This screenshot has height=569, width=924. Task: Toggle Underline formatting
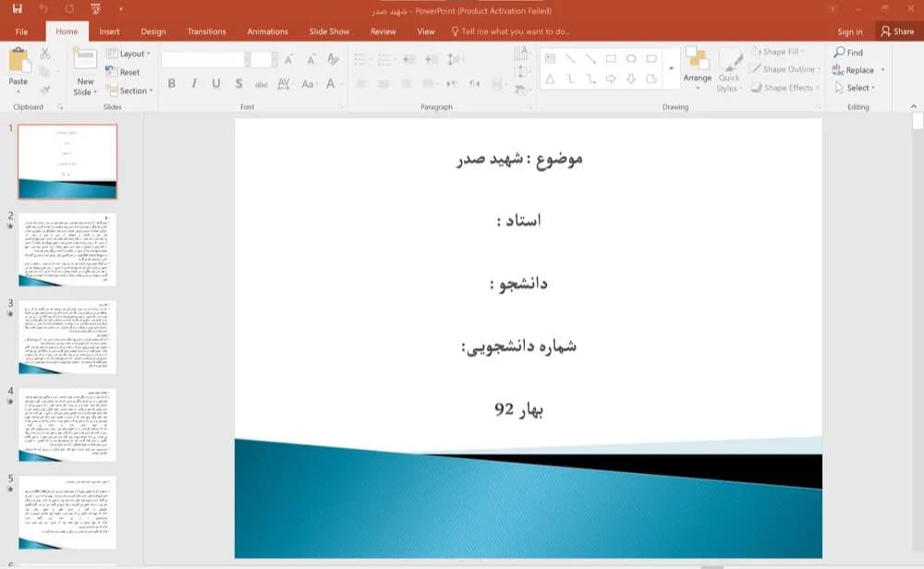click(216, 84)
